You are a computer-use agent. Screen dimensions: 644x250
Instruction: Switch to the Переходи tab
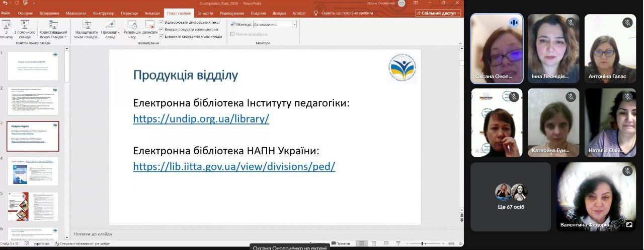coord(129,13)
